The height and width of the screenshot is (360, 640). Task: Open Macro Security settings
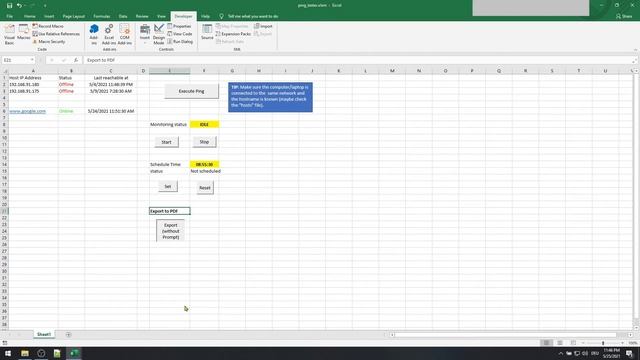[x=49, y=42]
